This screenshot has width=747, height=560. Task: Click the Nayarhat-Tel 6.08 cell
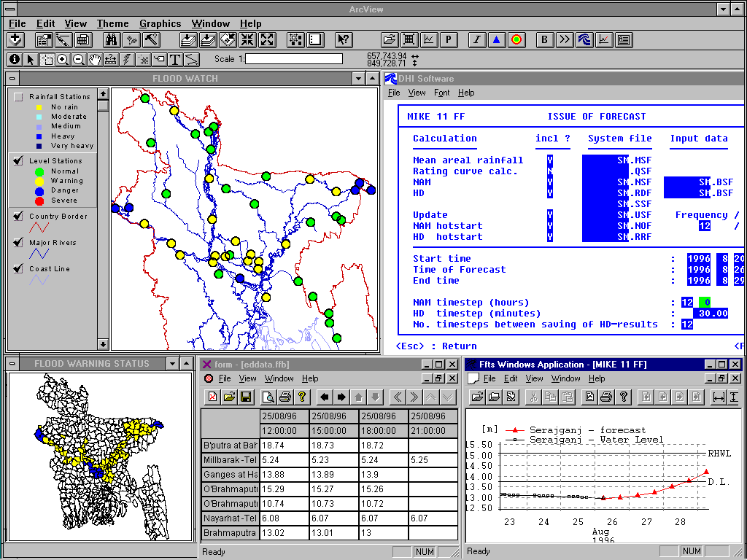coord(284,518)
